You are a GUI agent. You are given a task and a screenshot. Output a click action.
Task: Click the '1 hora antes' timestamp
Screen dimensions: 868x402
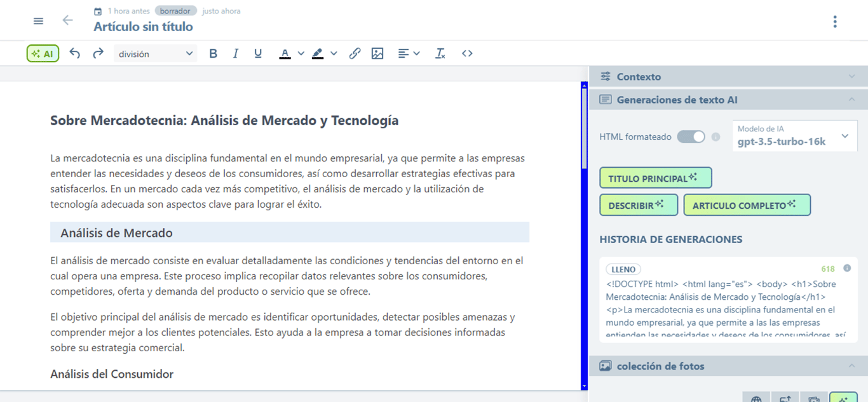click(x=129, y=11)
